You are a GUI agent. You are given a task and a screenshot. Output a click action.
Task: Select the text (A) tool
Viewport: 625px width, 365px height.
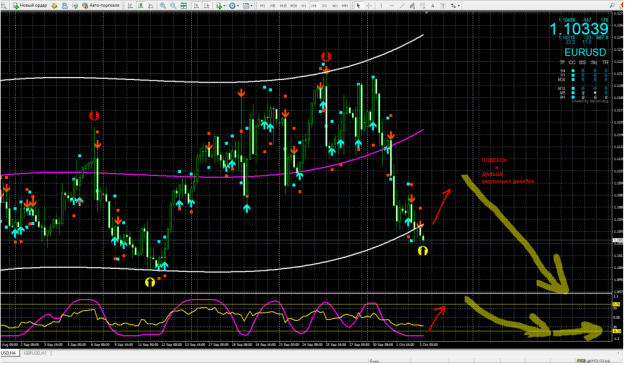point(432,6)
